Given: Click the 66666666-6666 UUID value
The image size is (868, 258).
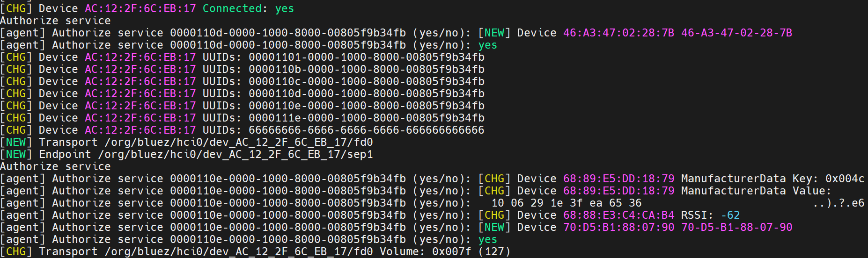Looking at the screenshot, I should tap(366, 130).
